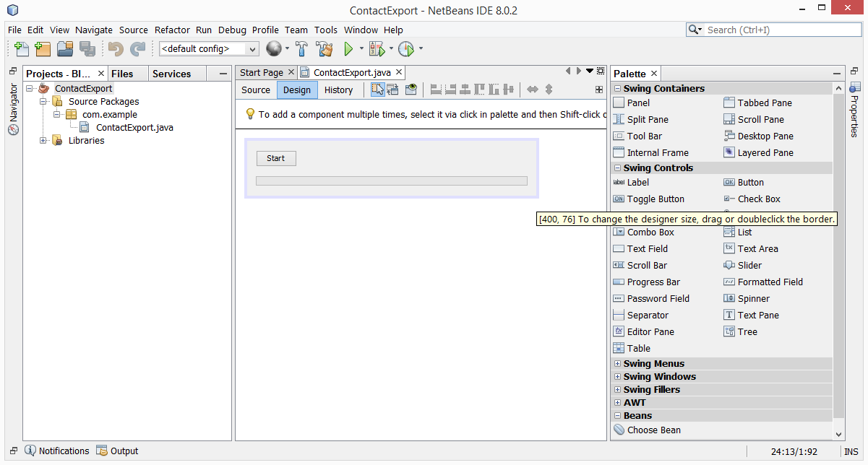Select Choose Bean in the palette
Viewport: 868px width, 465px height.
[653, 430]
